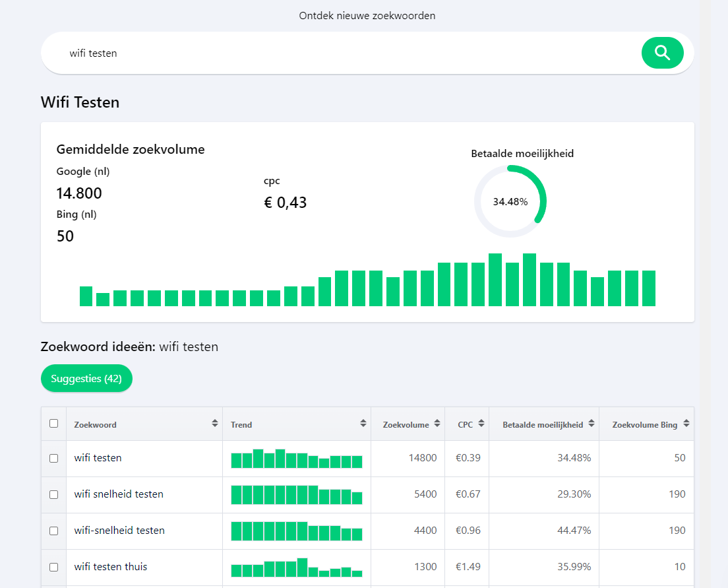728x588 pixels.
Task: Sort by Betaalde moeilijkheid column arrows
Action: (591, 423)
